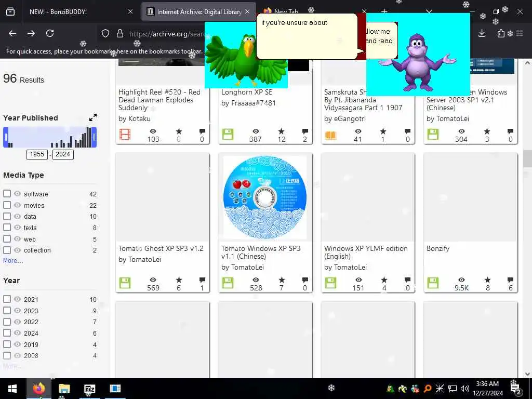Move the left year range slider handle
Viewport: 532px width, 399px height.
pos(5,137)
